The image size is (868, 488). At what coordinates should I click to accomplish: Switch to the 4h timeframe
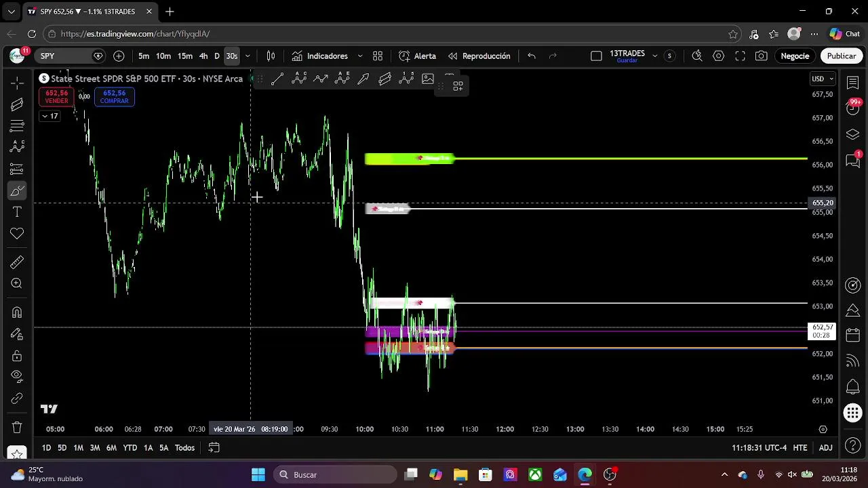pos(203,56)
